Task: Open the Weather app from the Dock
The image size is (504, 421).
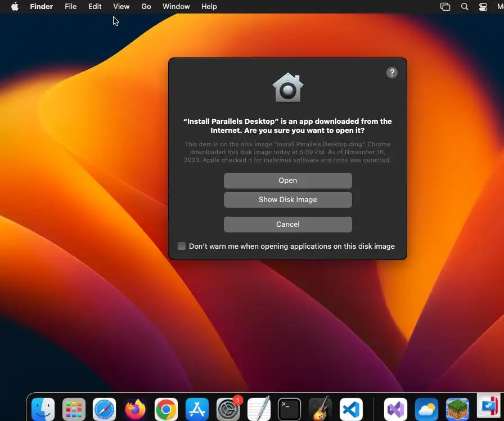Action: click(426, 409)
